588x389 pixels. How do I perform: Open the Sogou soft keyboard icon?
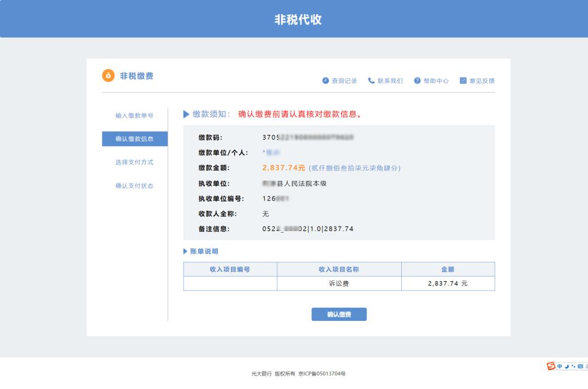pyautogui.click(x=580, y=366)
